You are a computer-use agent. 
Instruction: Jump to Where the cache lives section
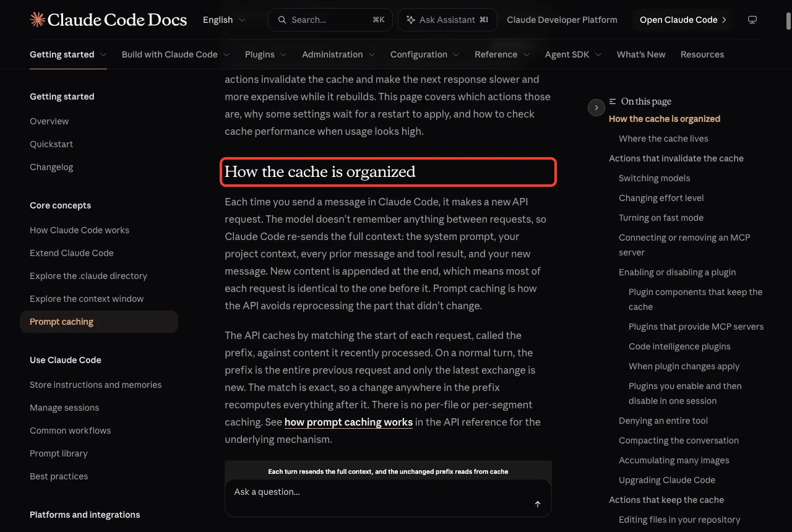click(x=663, y=139)
